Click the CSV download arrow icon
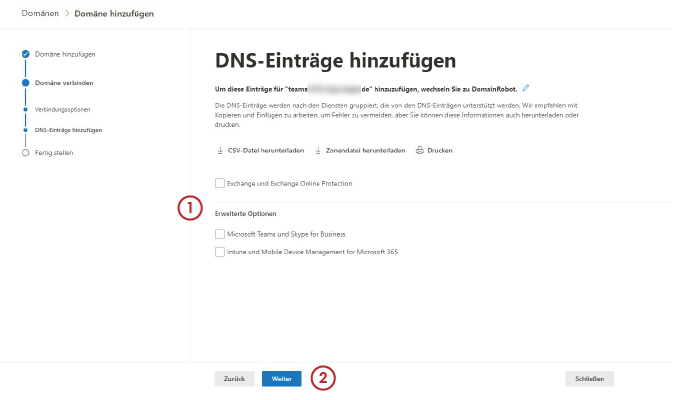The width and height of the screenshot is (679, 400). tap(220, 151)
